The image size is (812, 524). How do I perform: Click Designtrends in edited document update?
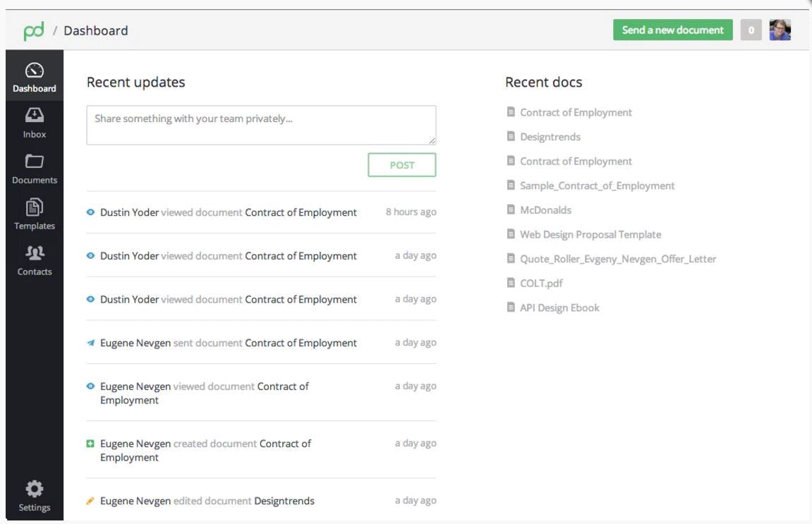[284, 501]
